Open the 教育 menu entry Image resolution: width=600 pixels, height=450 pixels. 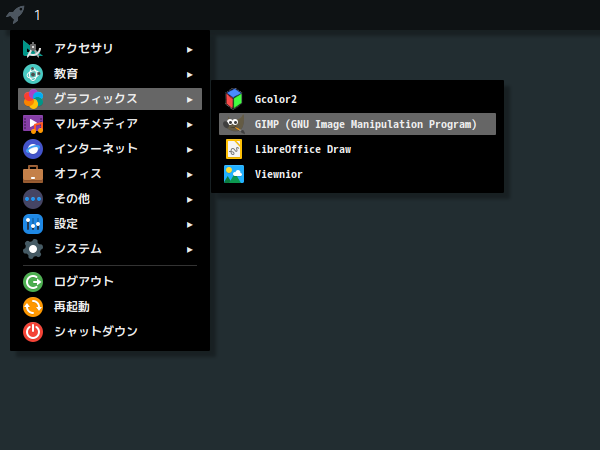coord(110,74)
